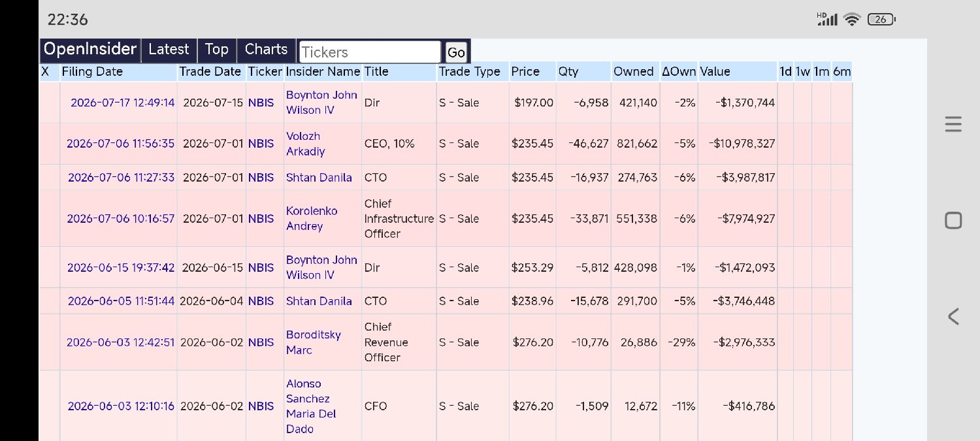The width and height of the screenshot is (980, 441).
Task: Open Shtan Danila's 2026-07-06 filing link
Action: coord(121,178)
